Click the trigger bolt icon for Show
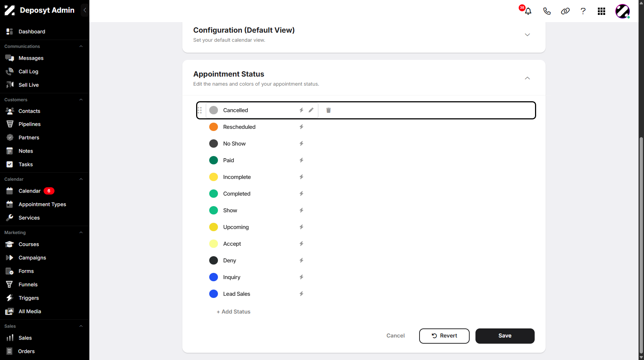This screenshot has height=360, width=644. click(301, 210)
